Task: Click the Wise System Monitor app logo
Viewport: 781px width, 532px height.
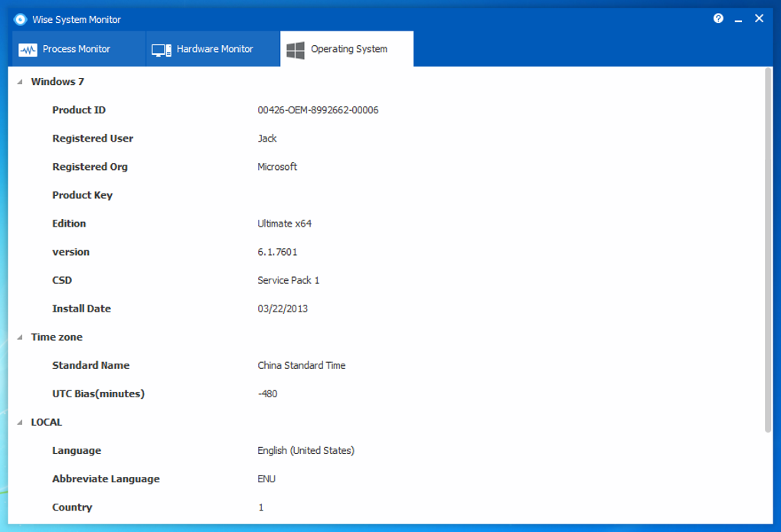Action: [x=20, y=19]
